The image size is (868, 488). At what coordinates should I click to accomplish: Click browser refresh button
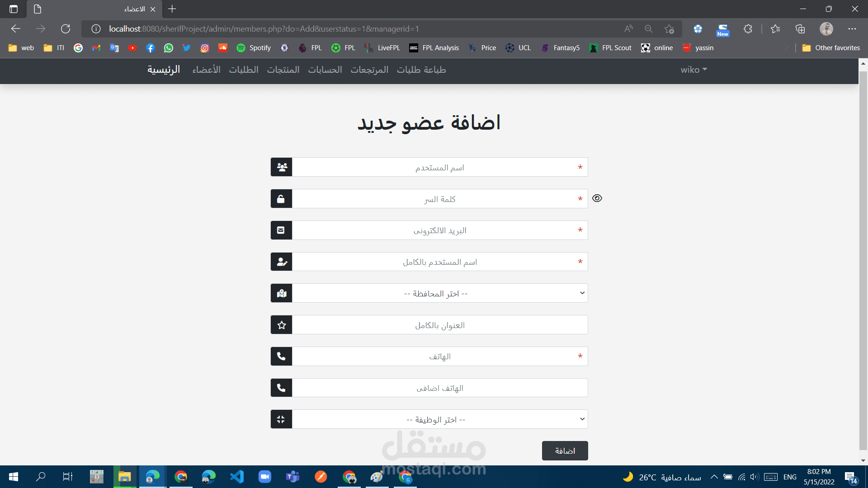66,29
